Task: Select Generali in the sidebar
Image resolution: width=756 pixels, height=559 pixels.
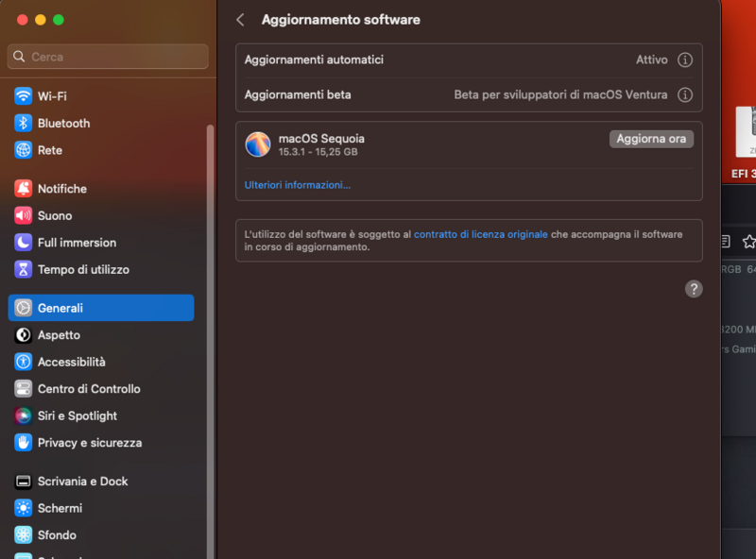Action: (x=57, y=307)
